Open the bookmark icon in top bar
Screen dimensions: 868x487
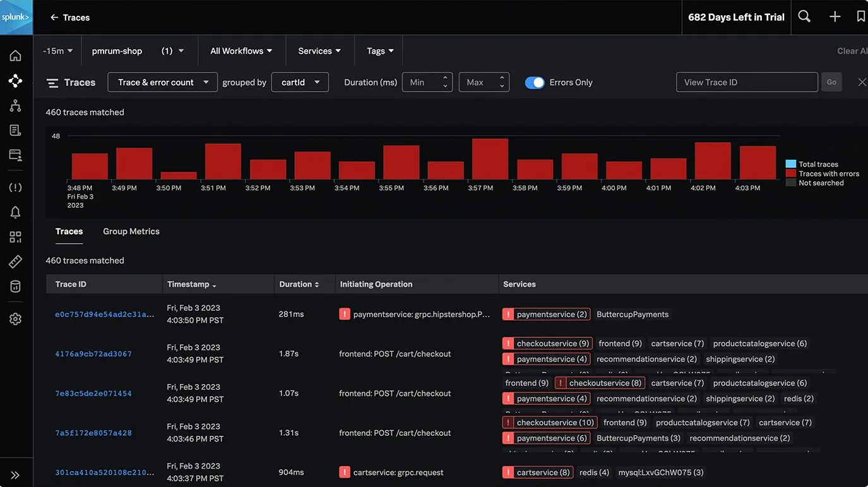coord(862,16)
